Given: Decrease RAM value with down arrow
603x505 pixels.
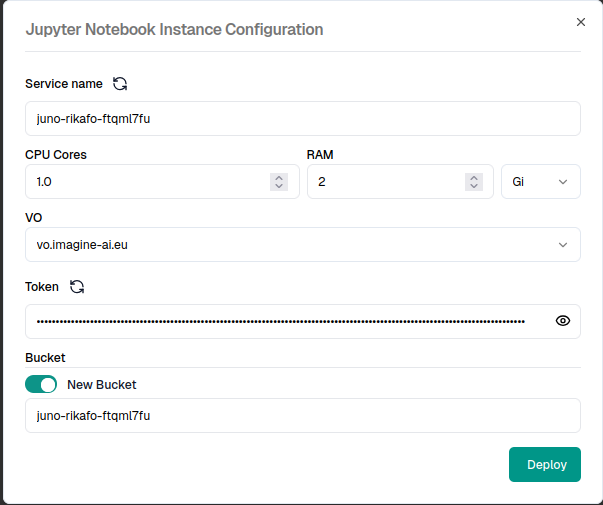Looking at the screenshot, I should coord(474,186).
